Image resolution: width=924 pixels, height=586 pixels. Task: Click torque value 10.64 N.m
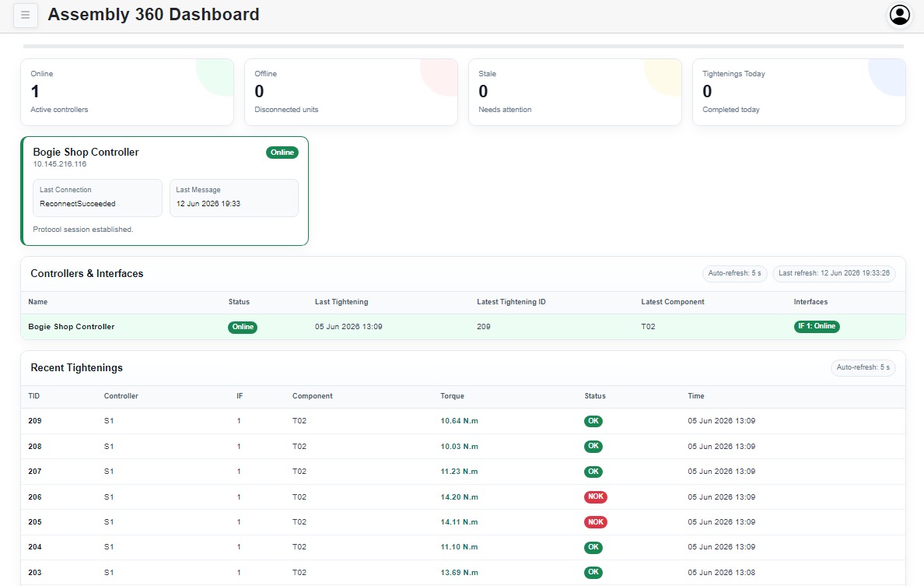459,421
